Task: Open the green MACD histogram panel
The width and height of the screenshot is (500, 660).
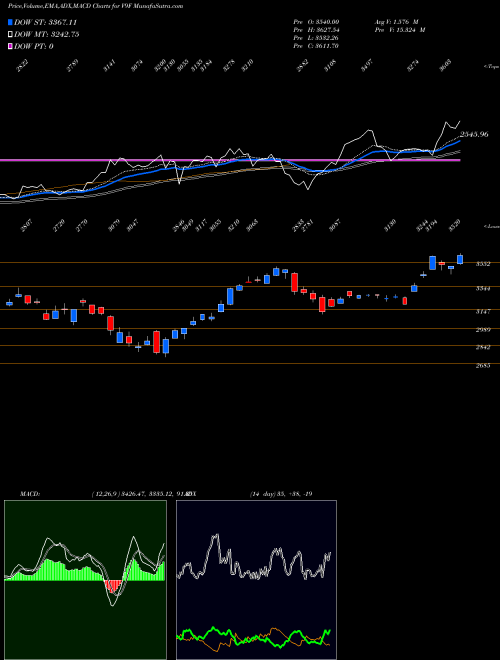Action: [85, 580]
